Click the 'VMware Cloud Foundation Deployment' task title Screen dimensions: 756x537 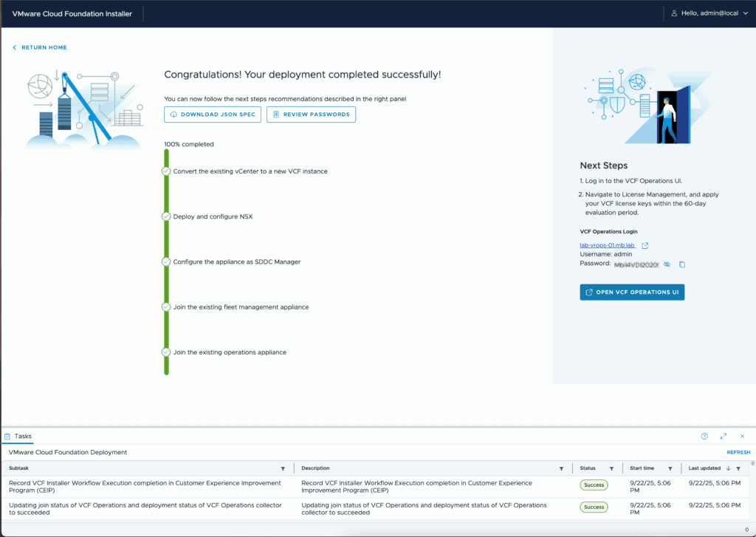tap(68, 452)
